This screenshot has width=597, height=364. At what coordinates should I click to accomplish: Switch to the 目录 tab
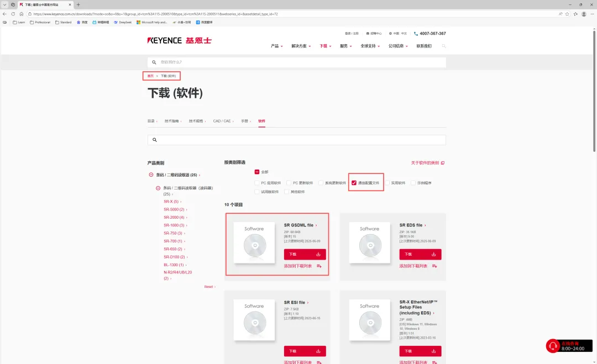[153, 121]
